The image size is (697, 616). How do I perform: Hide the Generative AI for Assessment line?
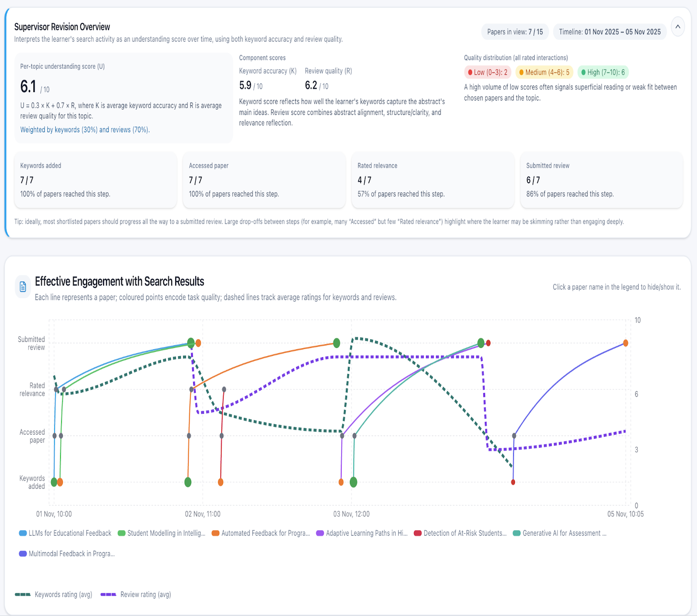(560, 533)
